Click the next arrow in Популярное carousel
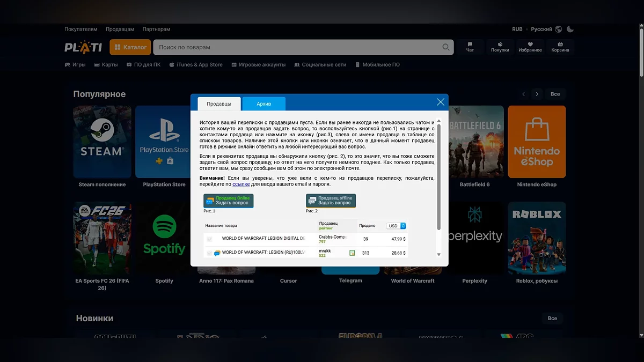 click(x=537, y=94)
